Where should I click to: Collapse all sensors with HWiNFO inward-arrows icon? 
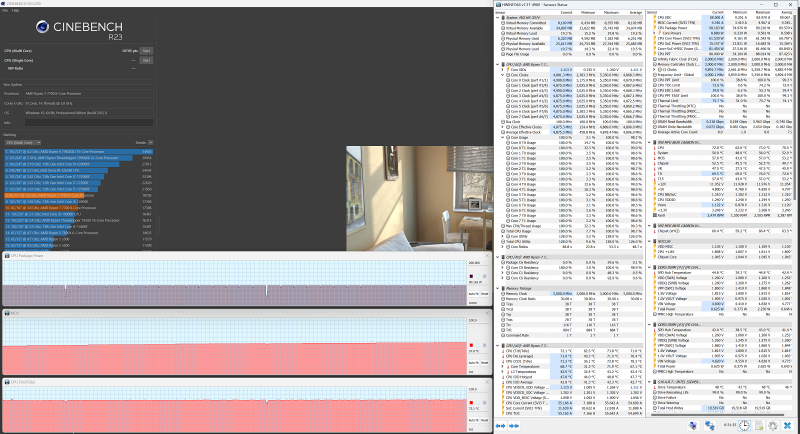tap(514, 426)
